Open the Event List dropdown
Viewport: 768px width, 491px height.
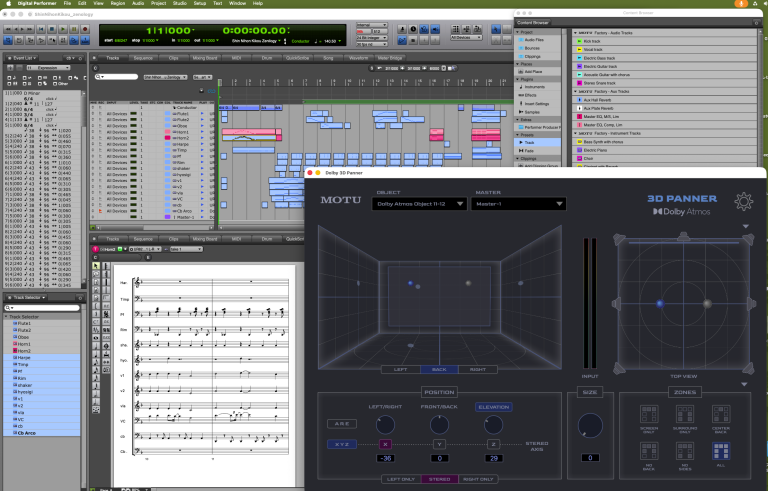tap(23, 58)
